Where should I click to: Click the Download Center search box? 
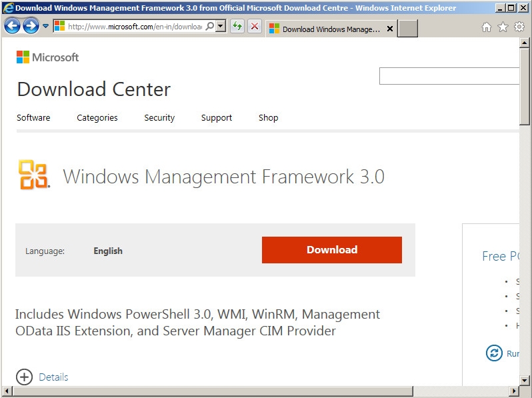(449, 76)
